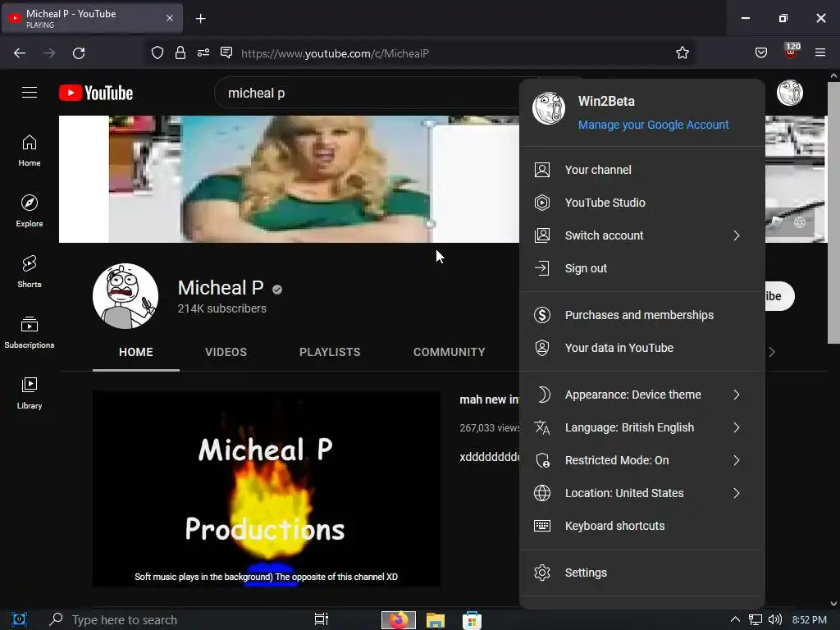The height and width of the screenshot is (630, 840).
Task: Bookmark this page with the star
Action: click(682, 53)
